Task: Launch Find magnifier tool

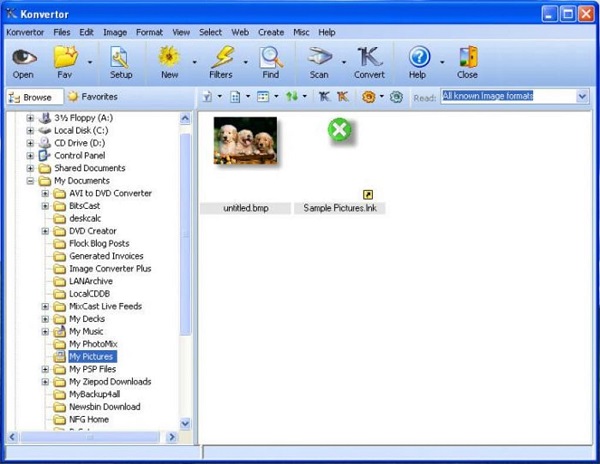Action: pyautogui.click(x=271, y=57)
